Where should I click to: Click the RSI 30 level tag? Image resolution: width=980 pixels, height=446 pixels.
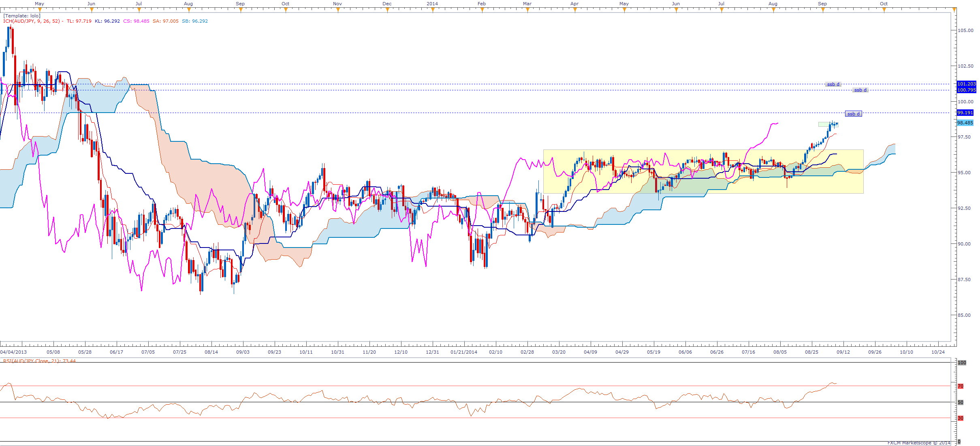tap(960, 418)
